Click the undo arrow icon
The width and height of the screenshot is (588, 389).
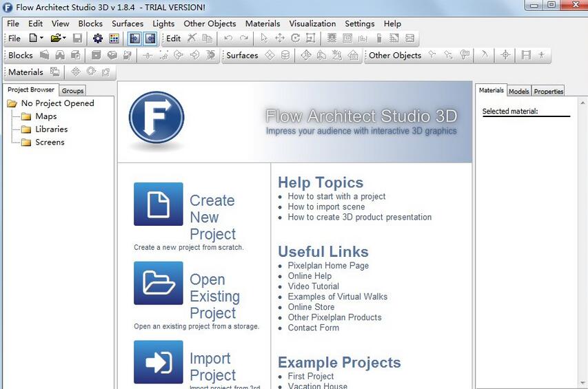coord(228,38)
